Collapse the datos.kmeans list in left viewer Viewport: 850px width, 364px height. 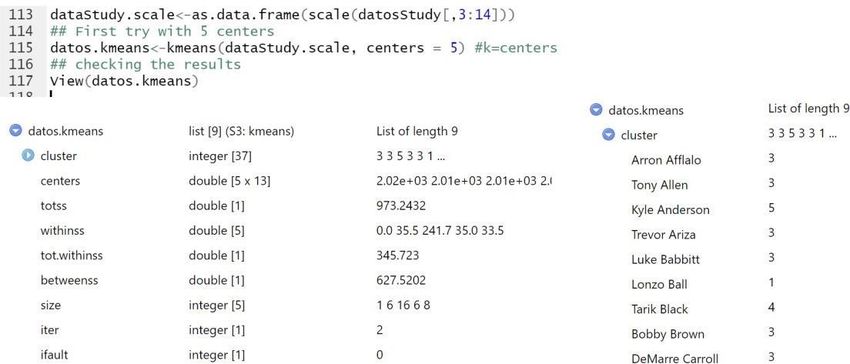tap(16, 131)
